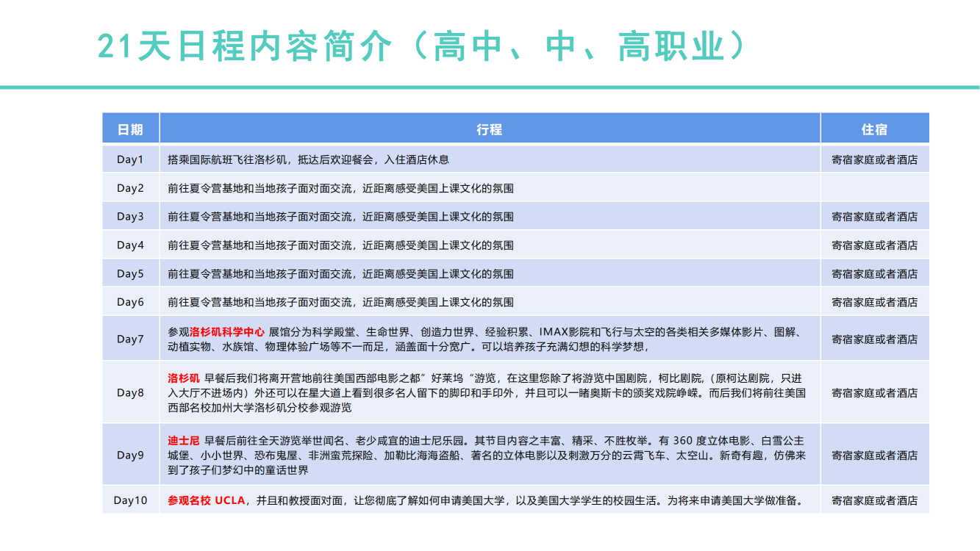
Task: Click the Day1 accommodation cell 寄宿家庭或者酒店
Action: (874, 159)
